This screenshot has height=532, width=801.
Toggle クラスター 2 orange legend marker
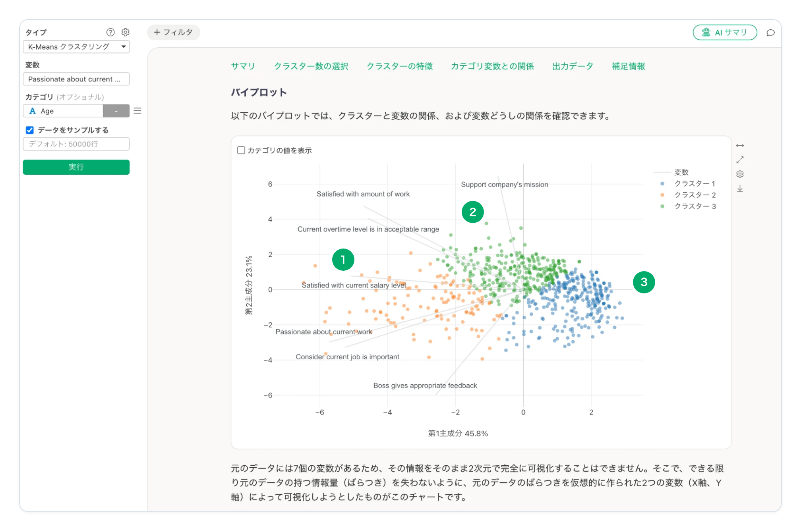point(662,195)
